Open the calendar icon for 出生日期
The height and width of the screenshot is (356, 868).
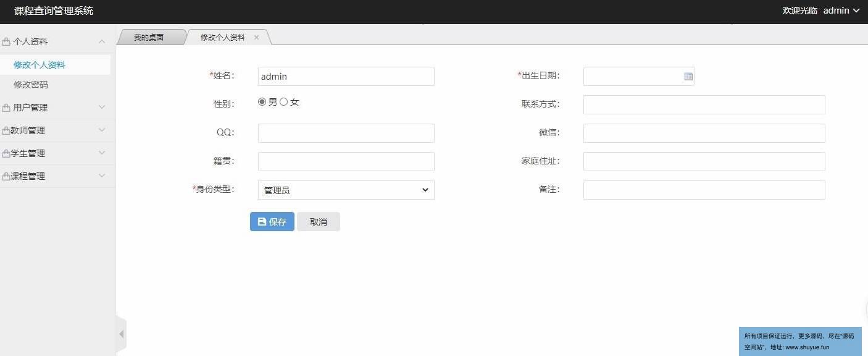(x=688, y=77)
